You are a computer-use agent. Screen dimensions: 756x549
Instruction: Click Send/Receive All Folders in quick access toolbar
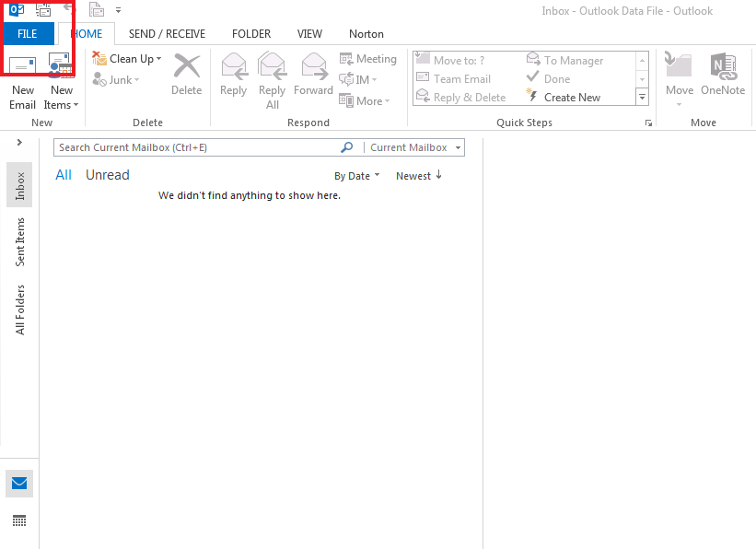(x=43, y=9)
